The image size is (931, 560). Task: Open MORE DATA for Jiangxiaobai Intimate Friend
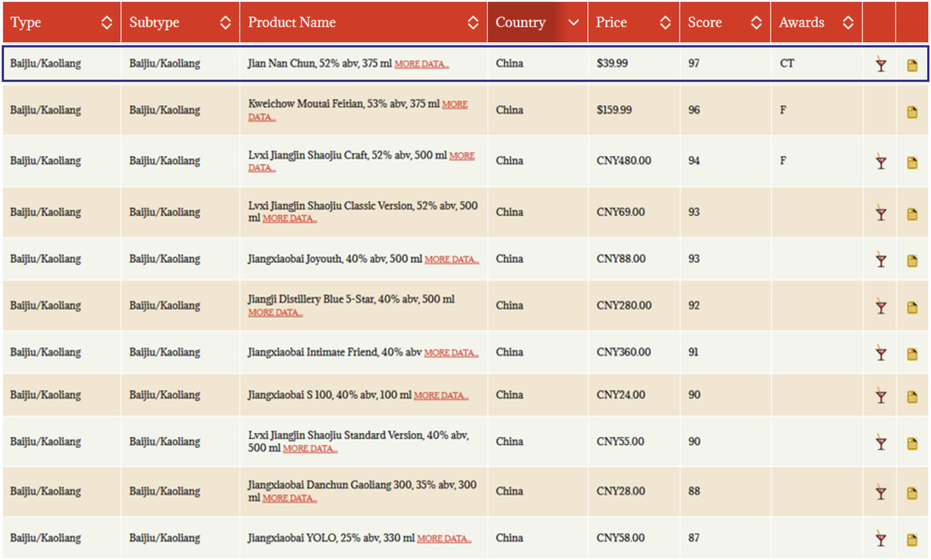(451, 353)
